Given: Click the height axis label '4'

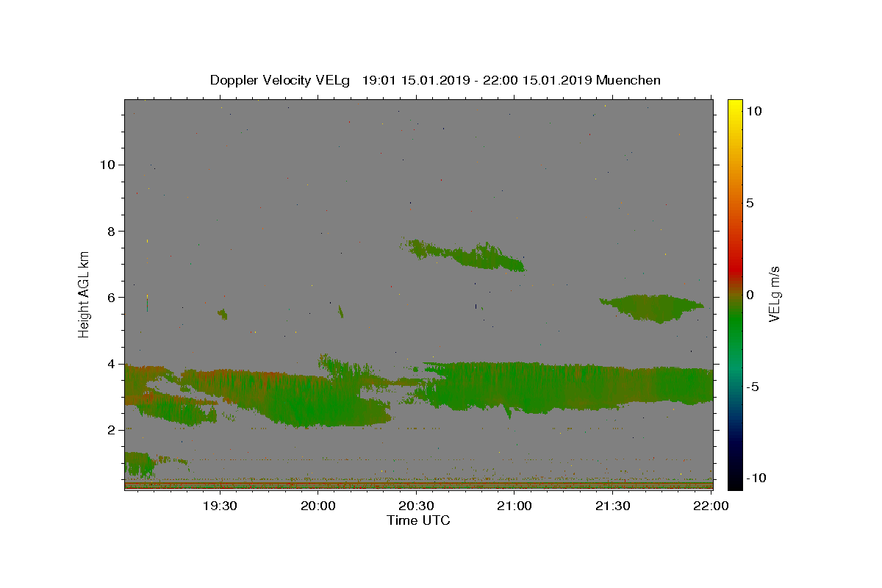Looking at the screenshot, I should 111,364.
